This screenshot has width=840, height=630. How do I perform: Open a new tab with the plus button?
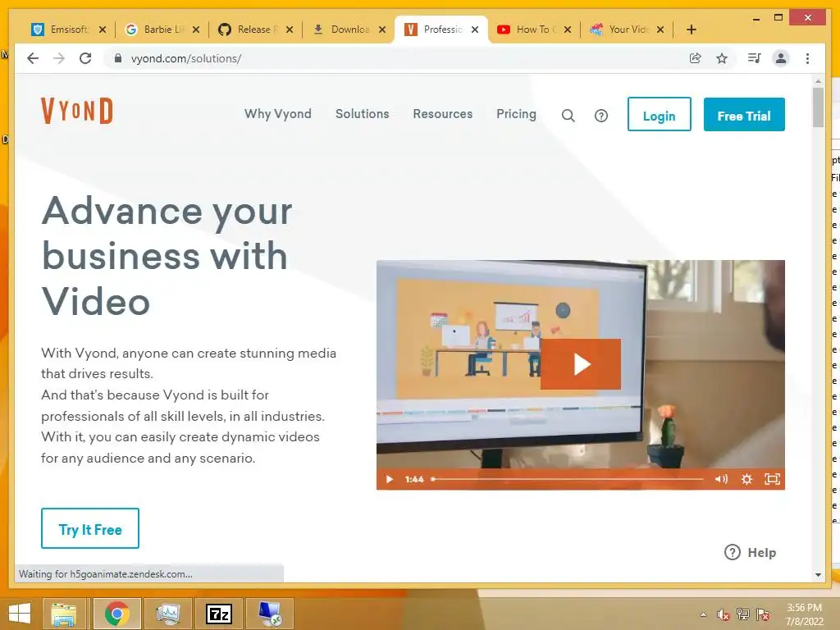tap(692, 30)
